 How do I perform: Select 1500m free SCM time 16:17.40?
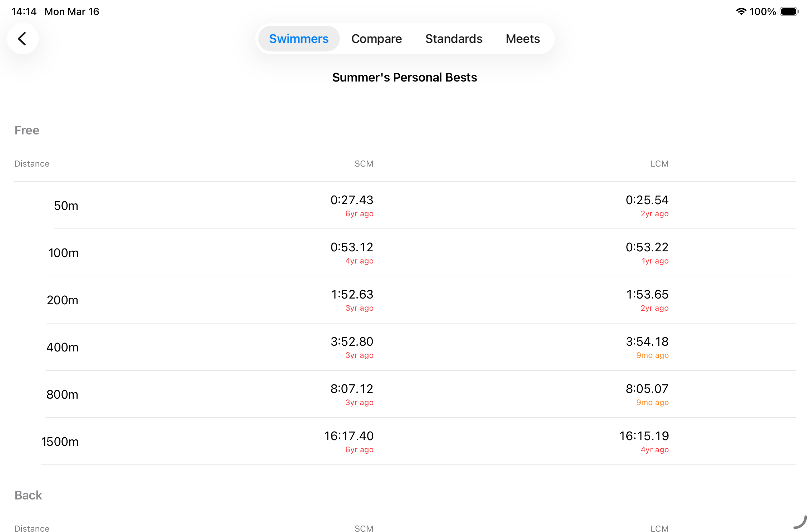pos(349,436)
